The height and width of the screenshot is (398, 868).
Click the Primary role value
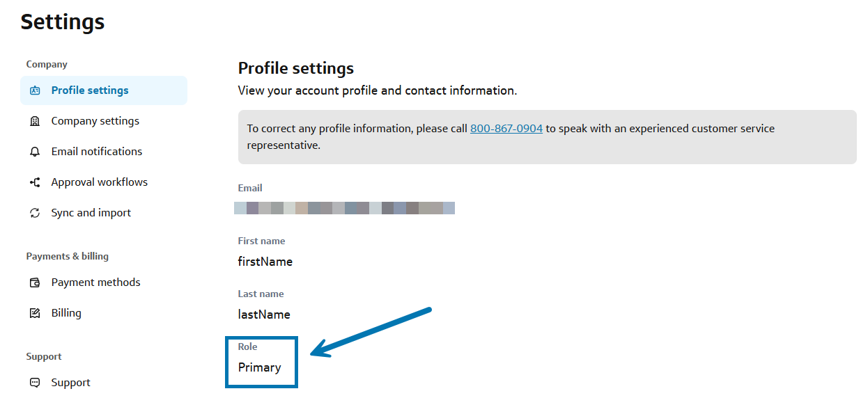click(260, 367)
